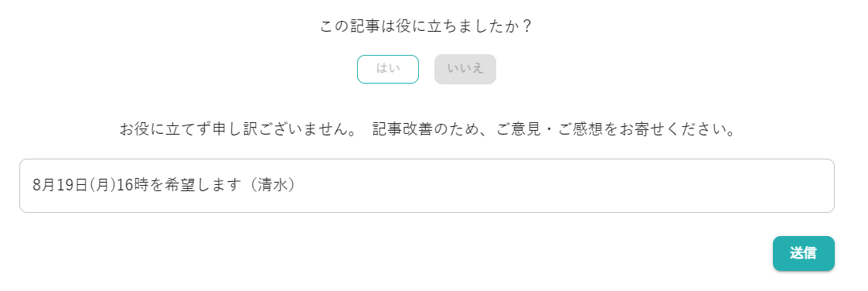Click the apology message お役に立てず申し訳ございません
This screenshot has width=868, height=291.
(x=242, y=131)
